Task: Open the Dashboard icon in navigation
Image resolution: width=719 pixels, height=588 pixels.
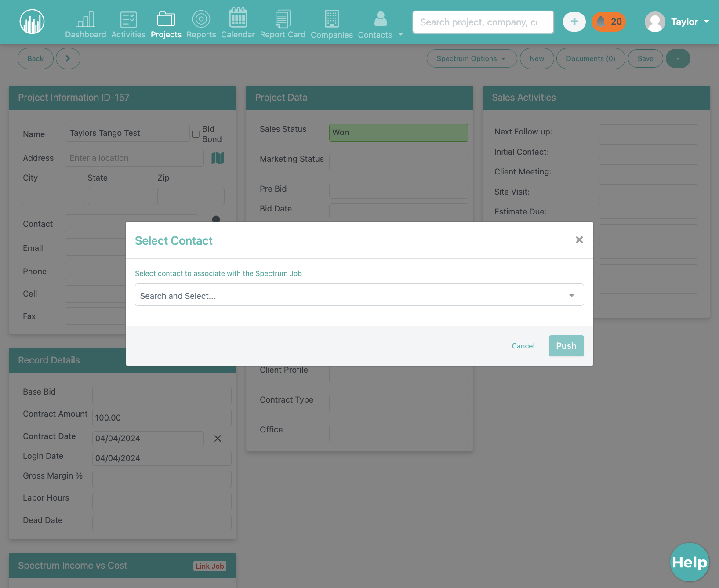Action: coord(86,19)
